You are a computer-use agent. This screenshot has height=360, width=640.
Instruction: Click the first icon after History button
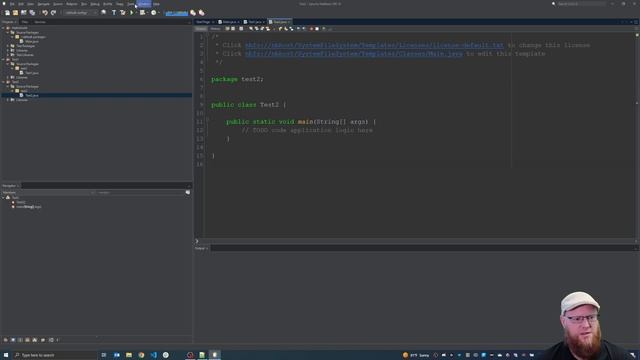coord(227,29)
